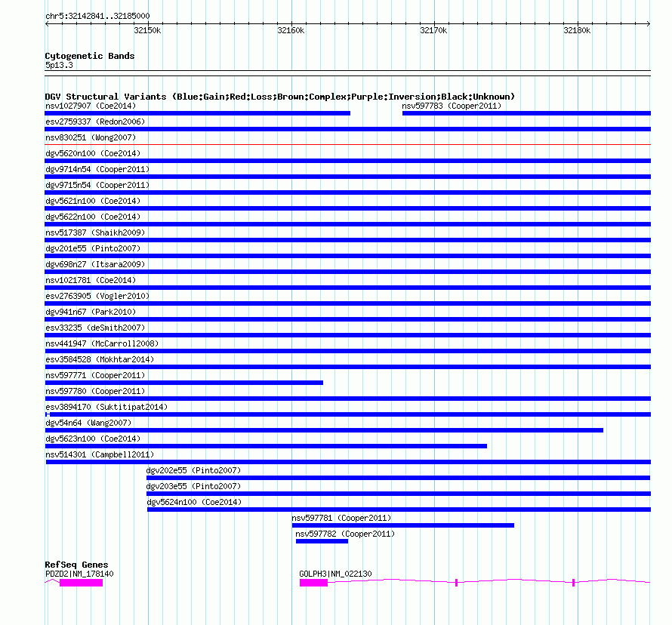Screen dimensions: 672x625
Task: Click the GOLPH3 magenta exon block
Action: (313, 583)
